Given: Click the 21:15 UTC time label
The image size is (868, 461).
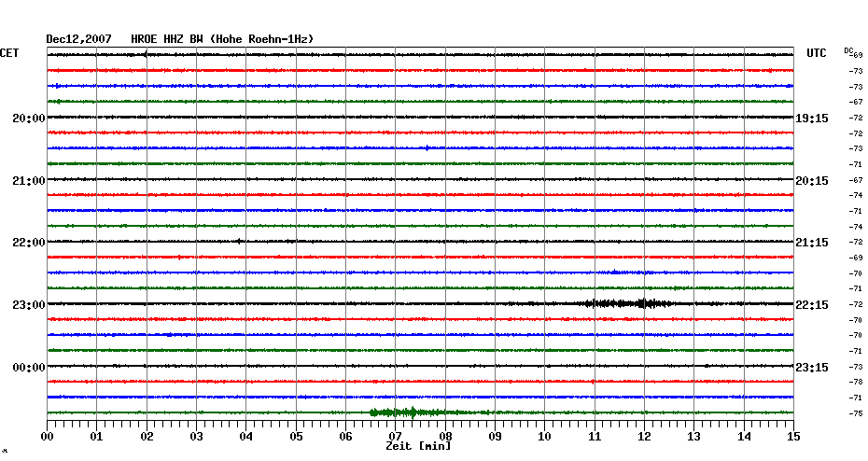Looking at the screenshot, I should (812, 243).
